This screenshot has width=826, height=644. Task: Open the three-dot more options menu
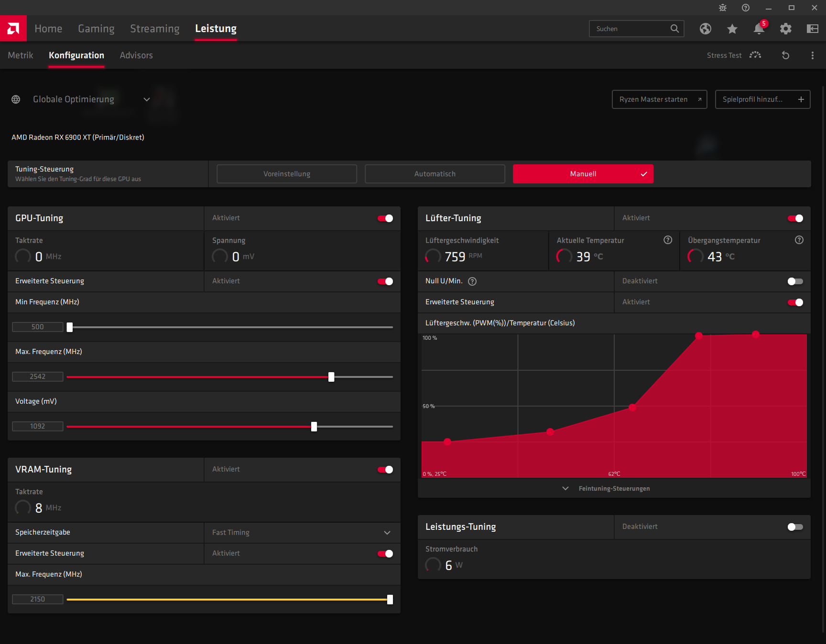(813, 55)
